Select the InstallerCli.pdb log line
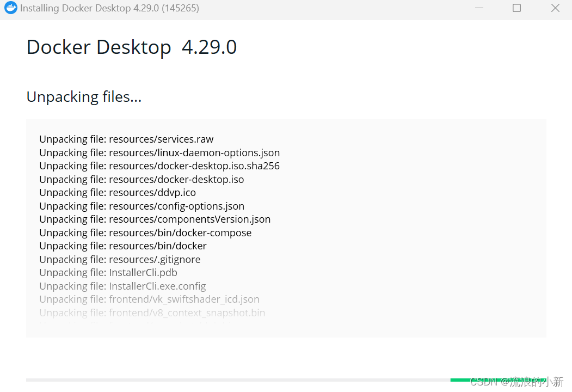The image size is (572, 392). (x=108, y=273)
